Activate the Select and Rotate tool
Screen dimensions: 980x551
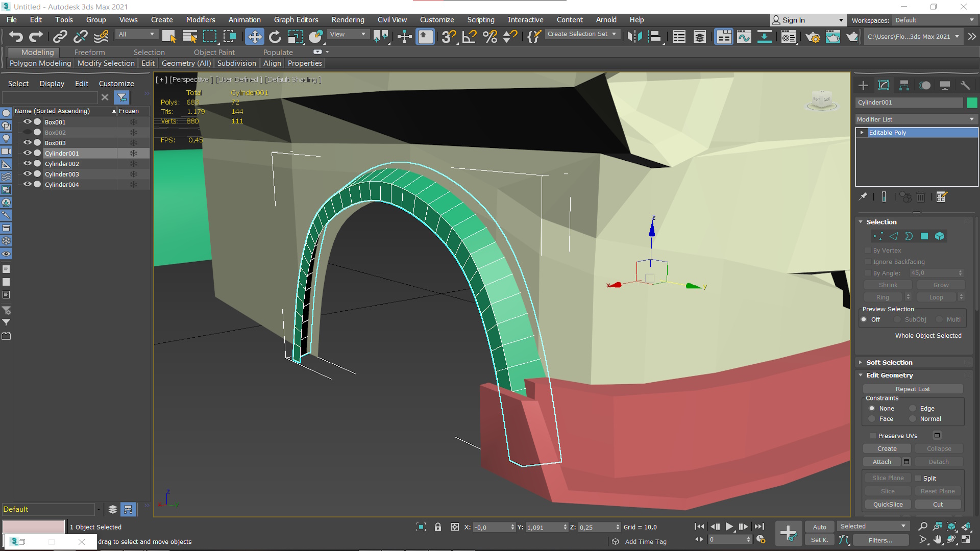pos(275,37)
